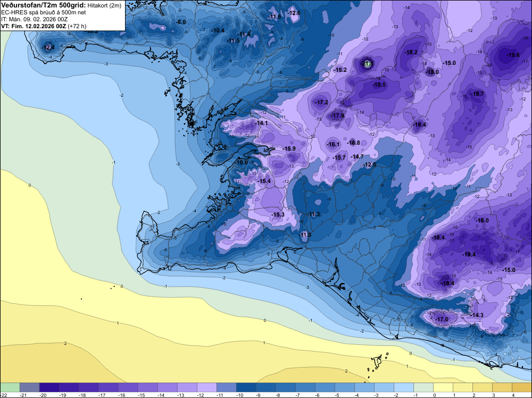Select the pale green legend swatch at -22
Screen dimensions: 532x398
point(10,387)
